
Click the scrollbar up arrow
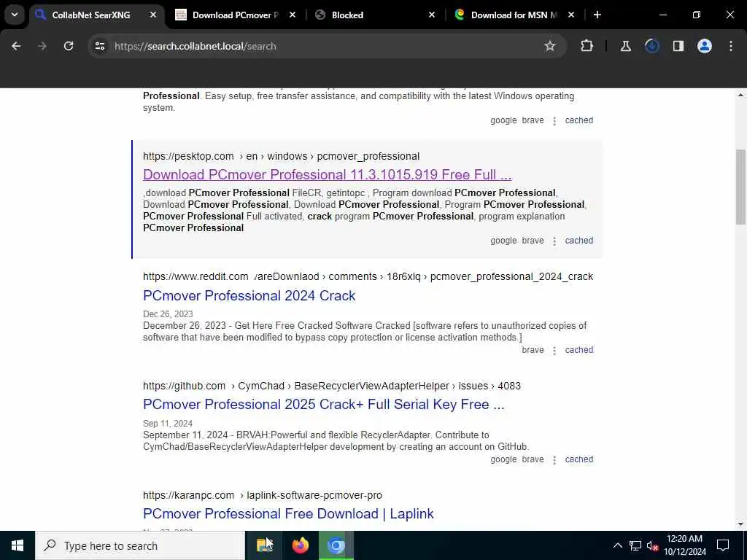[740, 96]
